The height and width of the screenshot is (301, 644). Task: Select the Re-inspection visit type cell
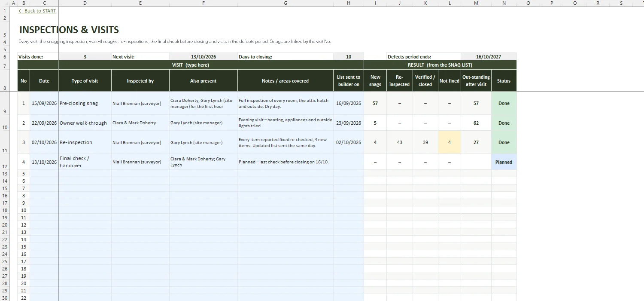point(85,142)
